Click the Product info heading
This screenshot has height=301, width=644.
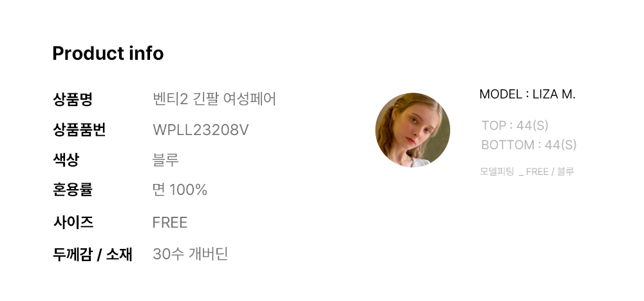pyautogui.click(x=108, y=53)
